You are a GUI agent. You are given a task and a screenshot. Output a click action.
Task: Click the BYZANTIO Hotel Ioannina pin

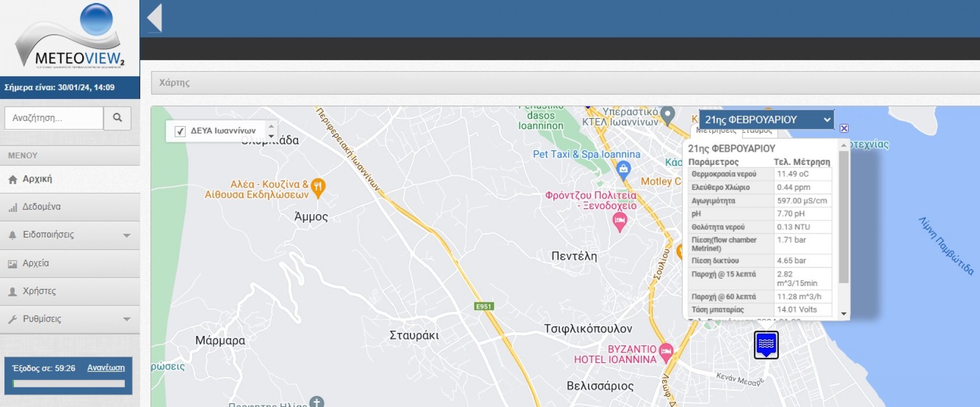[x=666, y=351]
